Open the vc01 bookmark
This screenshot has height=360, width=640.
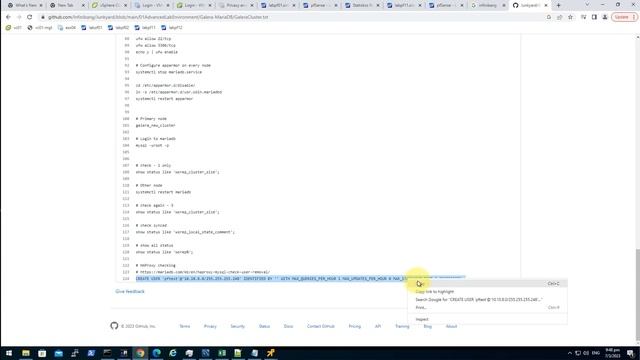coord(13,28)
